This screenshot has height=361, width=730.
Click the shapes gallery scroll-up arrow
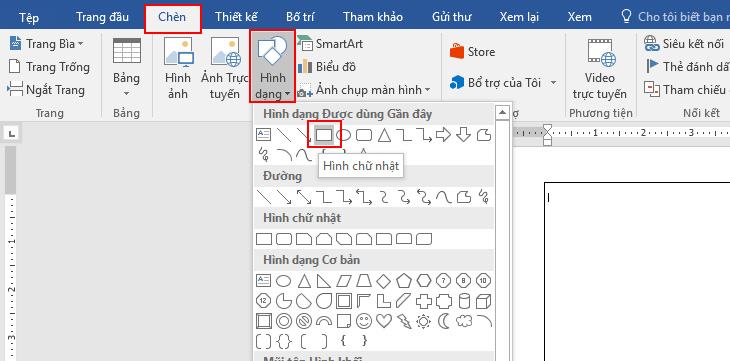[502, 112]
